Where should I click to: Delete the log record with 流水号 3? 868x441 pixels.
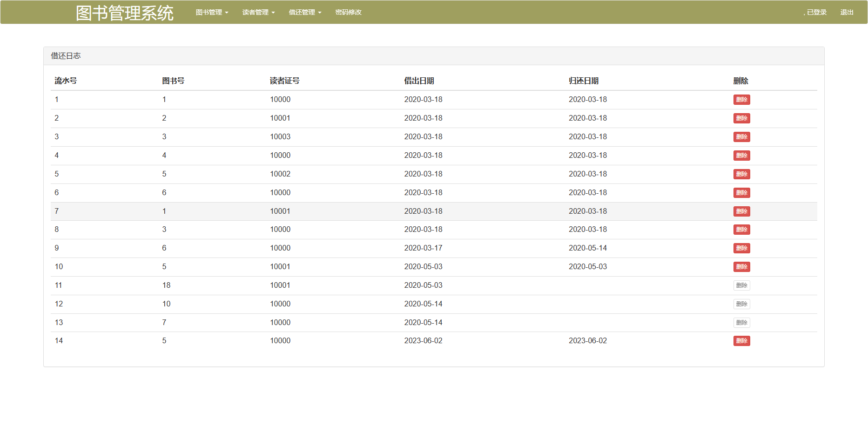click(x=741, y=137)
